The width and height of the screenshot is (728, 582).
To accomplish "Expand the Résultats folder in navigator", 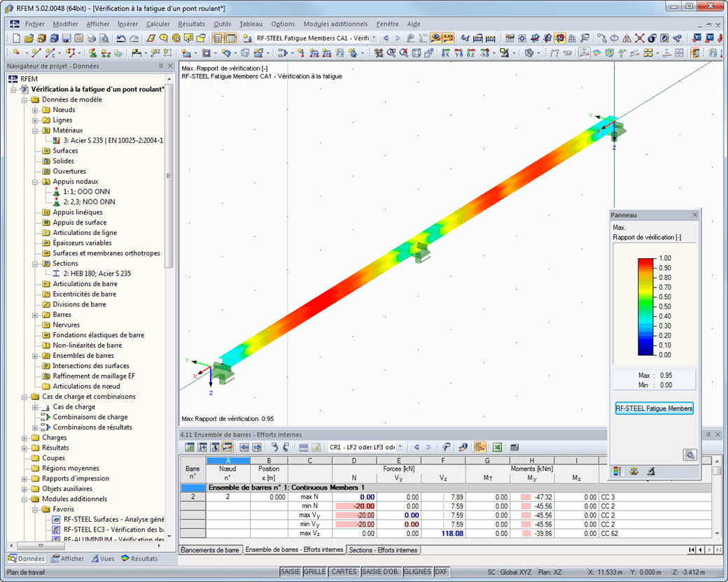I will [x=24, y=448].
